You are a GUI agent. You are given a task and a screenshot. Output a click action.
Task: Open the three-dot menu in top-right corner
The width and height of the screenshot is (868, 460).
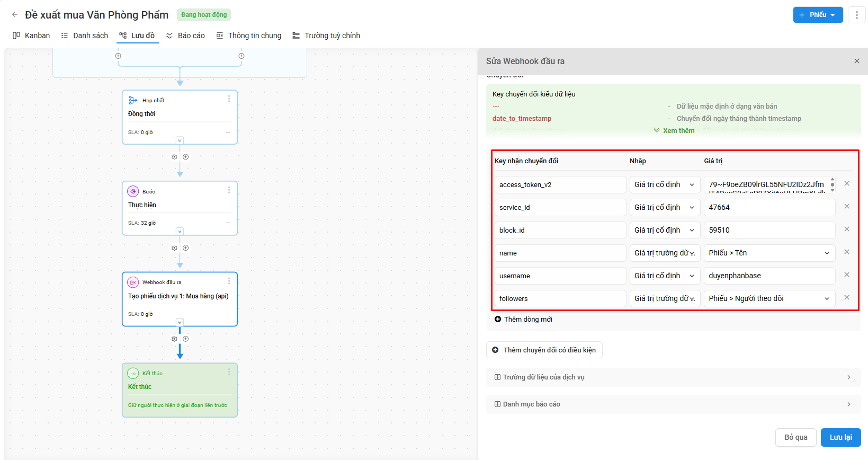click(x=856, y=15)
